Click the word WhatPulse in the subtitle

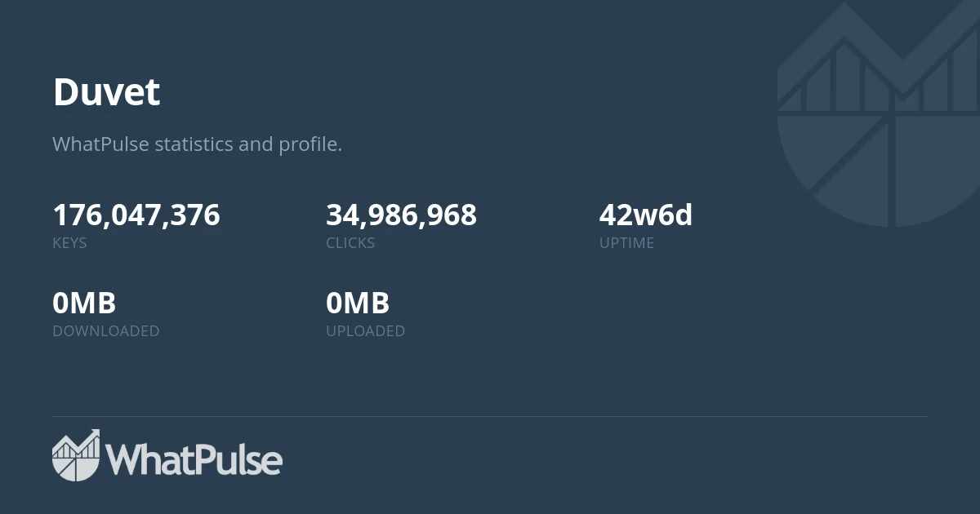click(100, 144)
